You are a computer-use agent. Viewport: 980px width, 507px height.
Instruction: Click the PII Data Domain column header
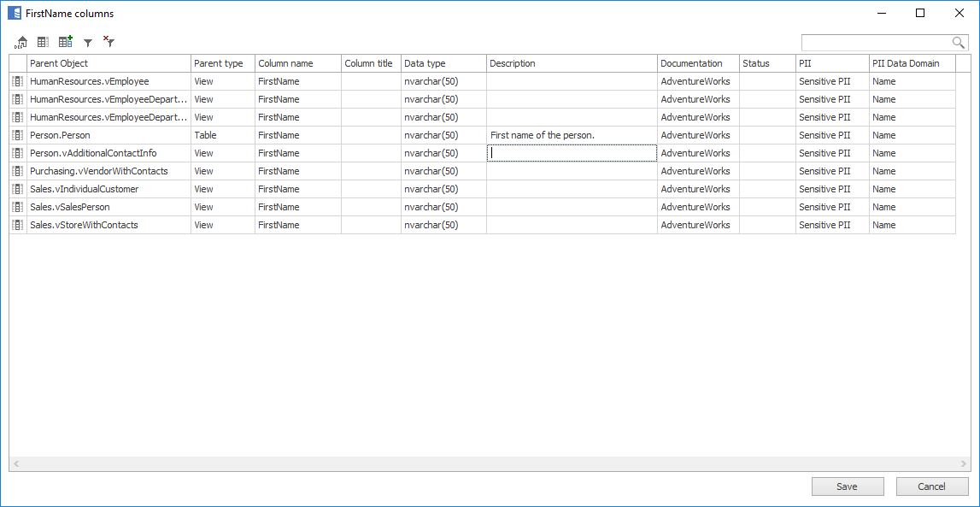point(912,63)
